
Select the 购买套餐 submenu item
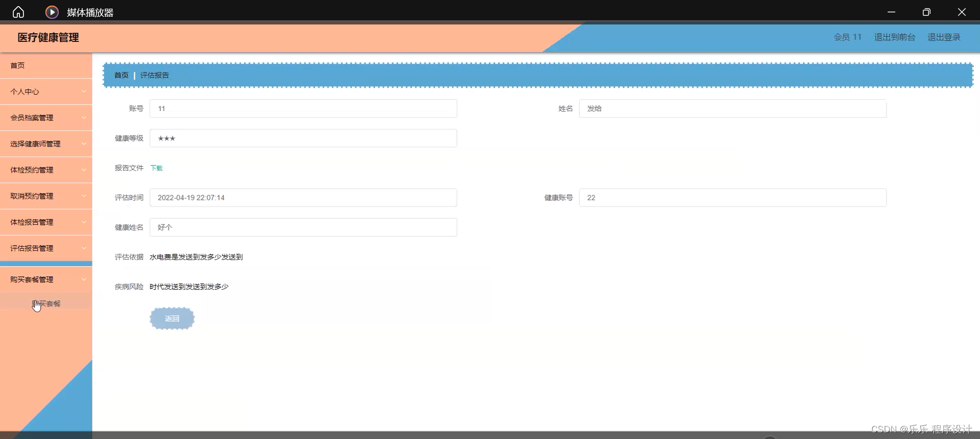coord(46,303)
